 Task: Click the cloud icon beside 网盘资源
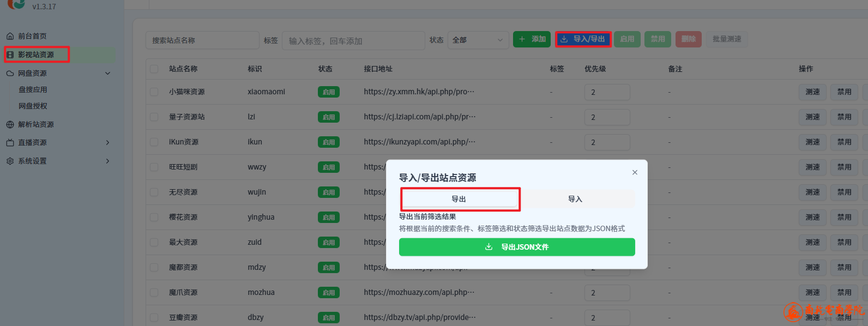click(x=10, y=73)
